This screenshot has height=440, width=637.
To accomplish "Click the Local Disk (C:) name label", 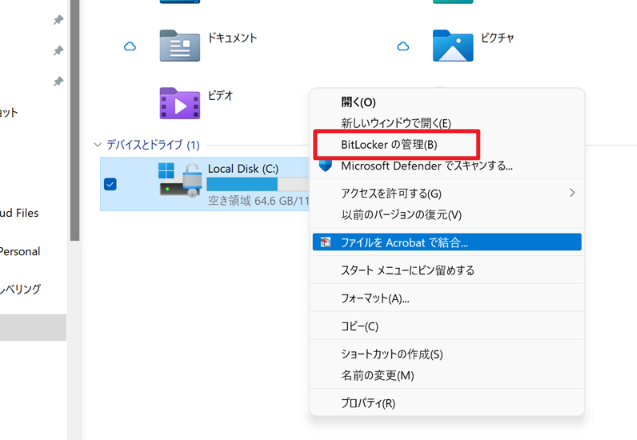I will (243, 169).
